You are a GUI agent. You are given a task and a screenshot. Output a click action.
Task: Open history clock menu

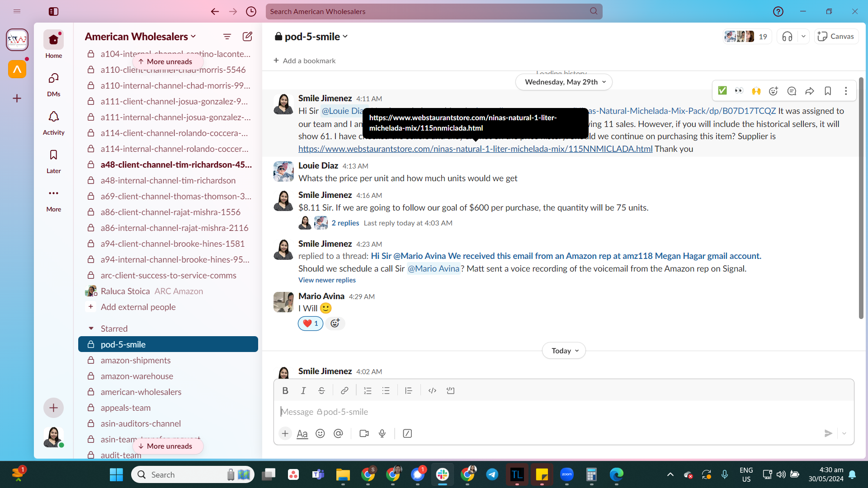251,12
